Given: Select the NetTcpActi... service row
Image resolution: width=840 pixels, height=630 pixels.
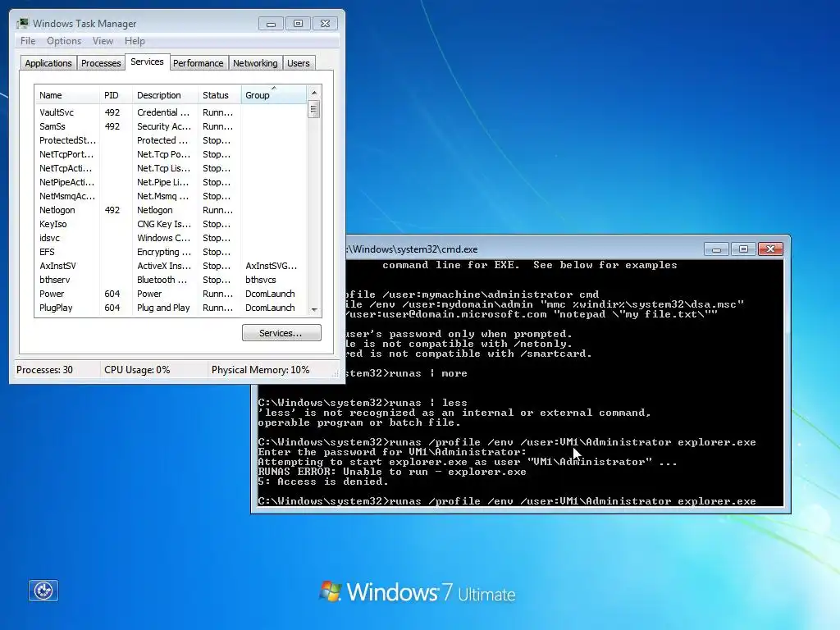Looking at the screenshot, I should point(171,168).
